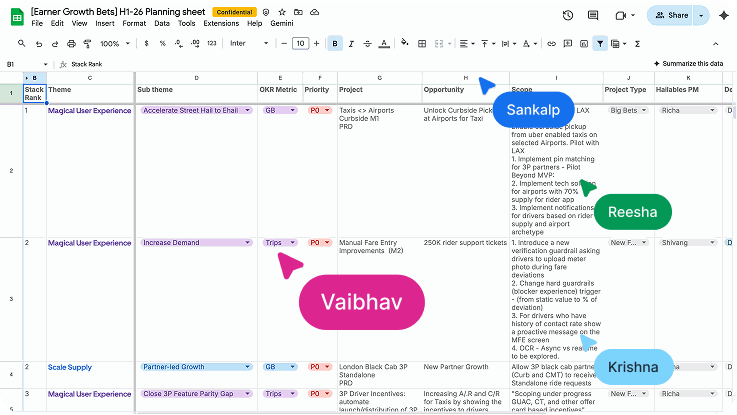The image size is (737, 415).
Task: Open the 'Increase Demand' sub theme dropdown
Action: (247, 243)
